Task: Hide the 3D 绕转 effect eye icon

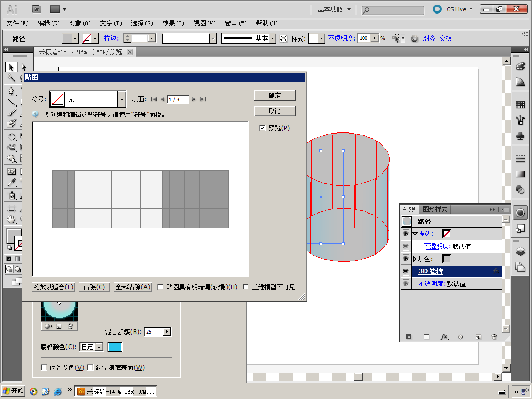Action: click(405, 271)
